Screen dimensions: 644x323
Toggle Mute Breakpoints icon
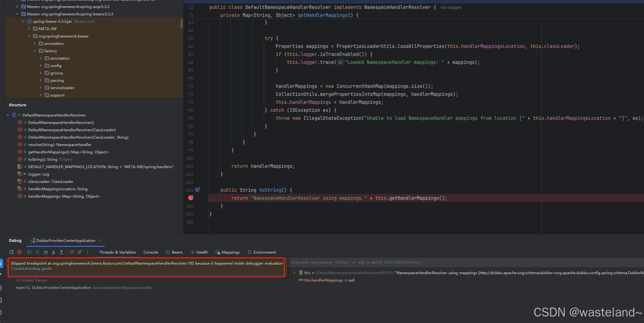coord(80,252)
